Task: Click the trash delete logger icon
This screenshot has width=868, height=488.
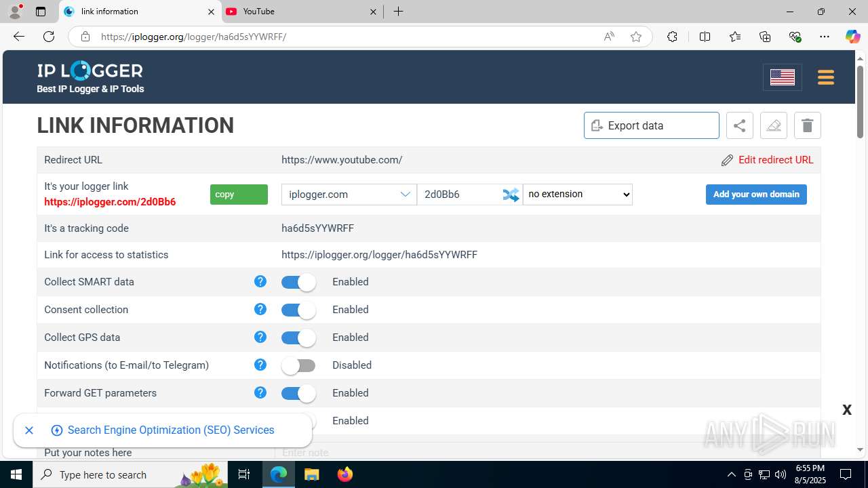Action: pos(807,125)
